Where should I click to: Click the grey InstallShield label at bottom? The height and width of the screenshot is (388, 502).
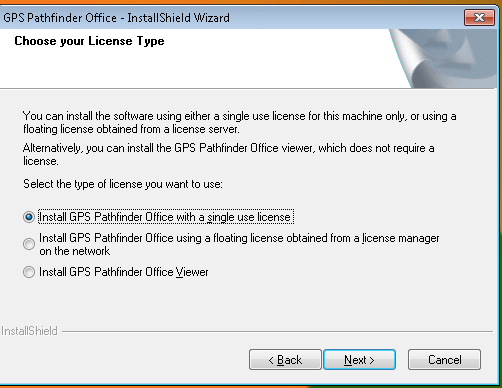(x=29, y=331)
